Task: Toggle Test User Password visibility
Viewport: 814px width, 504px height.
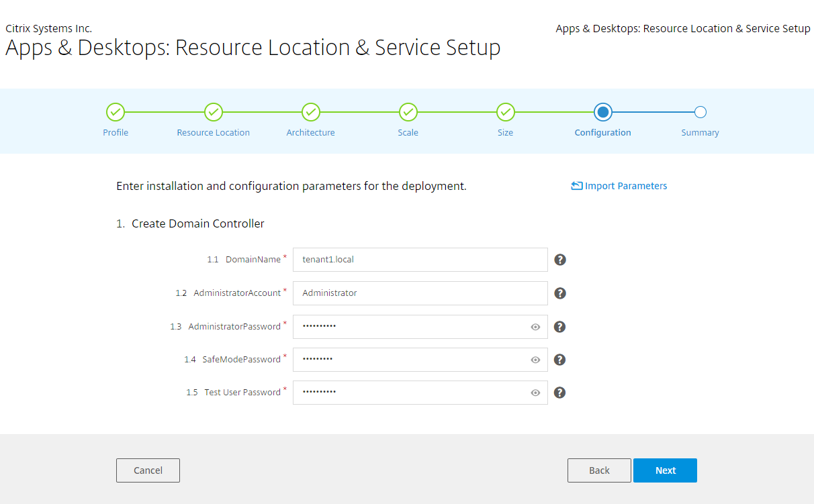Action: pyautogui.click(x=535, y=393)
